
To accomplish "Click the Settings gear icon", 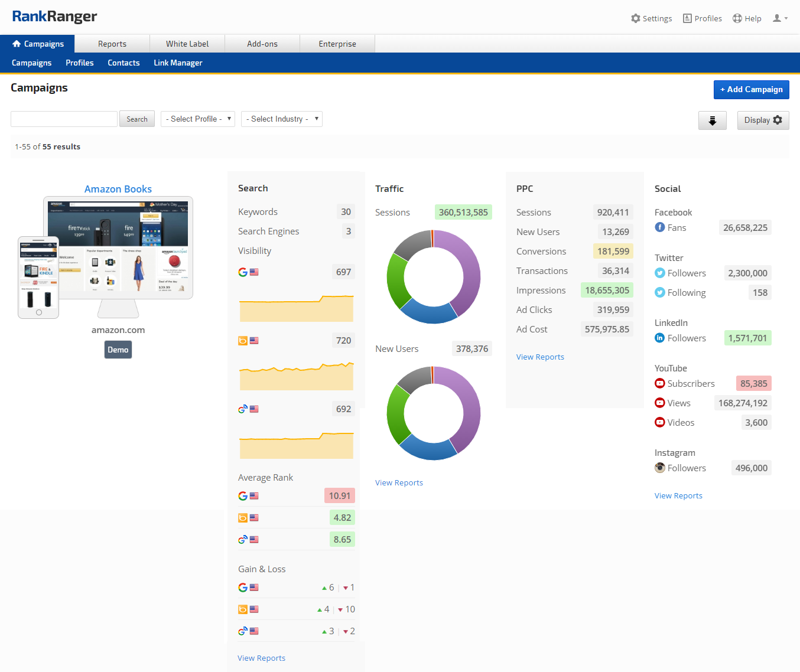I will coord(636,18).
